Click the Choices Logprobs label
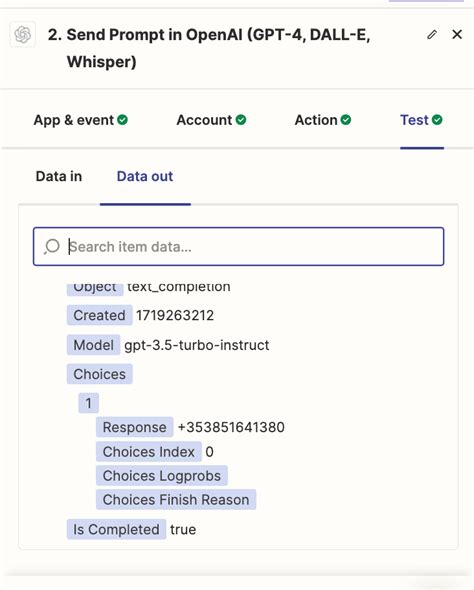The image size is (474, 590). [x=162, y=476]
